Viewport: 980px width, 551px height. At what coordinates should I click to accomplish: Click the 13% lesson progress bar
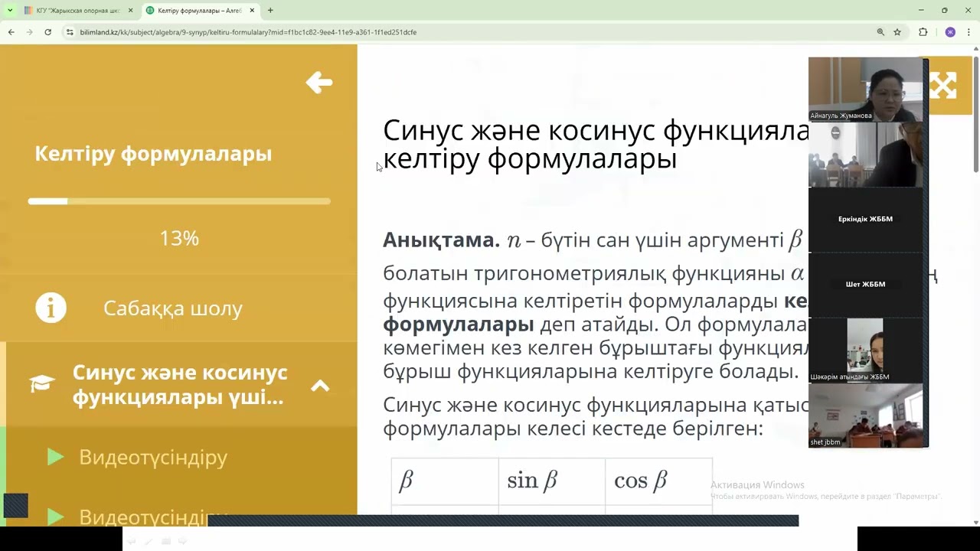179,201
